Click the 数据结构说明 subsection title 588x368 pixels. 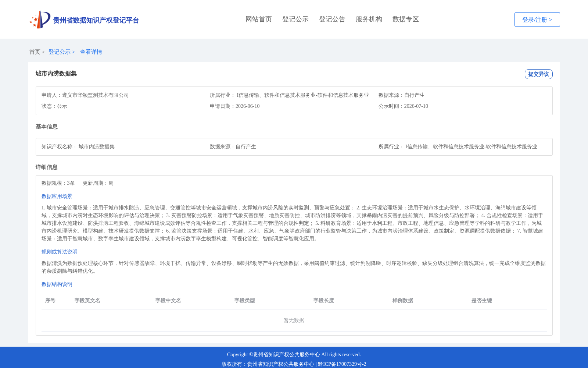tap(57, 284)
